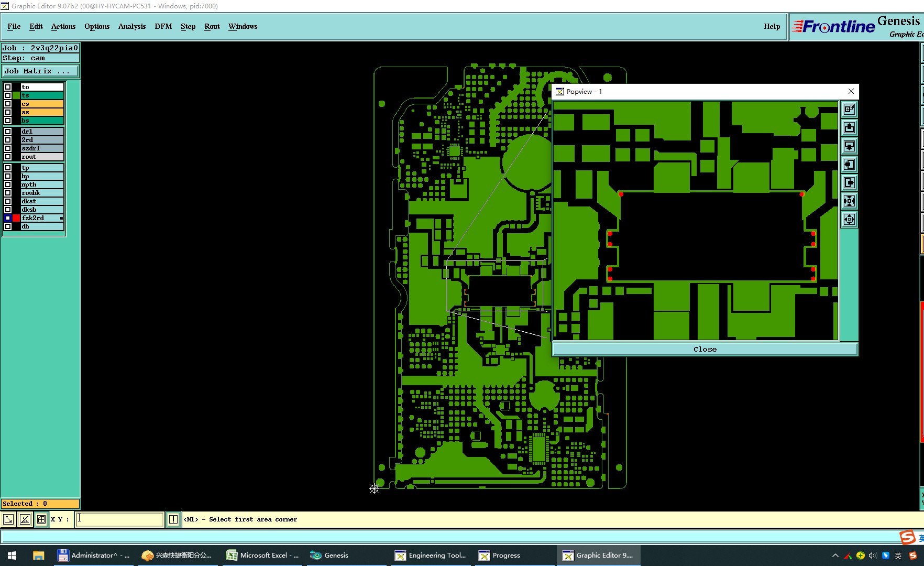Toggle display of the 'bs' layer
The image size is (924, 566).
8,121
